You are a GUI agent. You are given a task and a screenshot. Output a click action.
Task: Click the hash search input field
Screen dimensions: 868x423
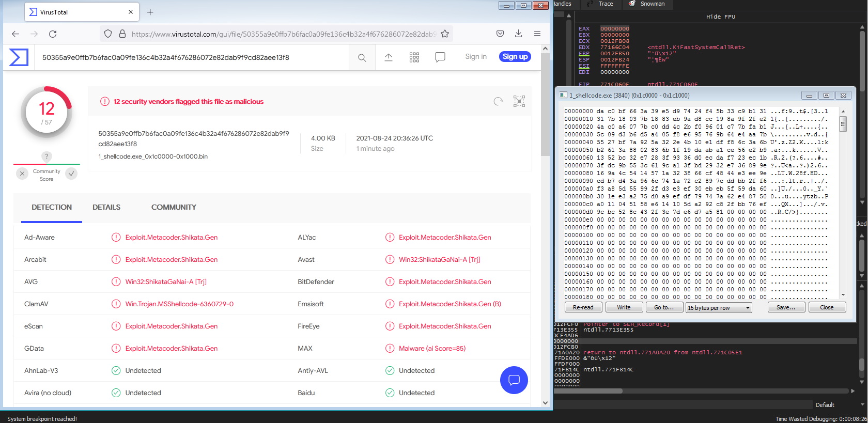(191, 57)
